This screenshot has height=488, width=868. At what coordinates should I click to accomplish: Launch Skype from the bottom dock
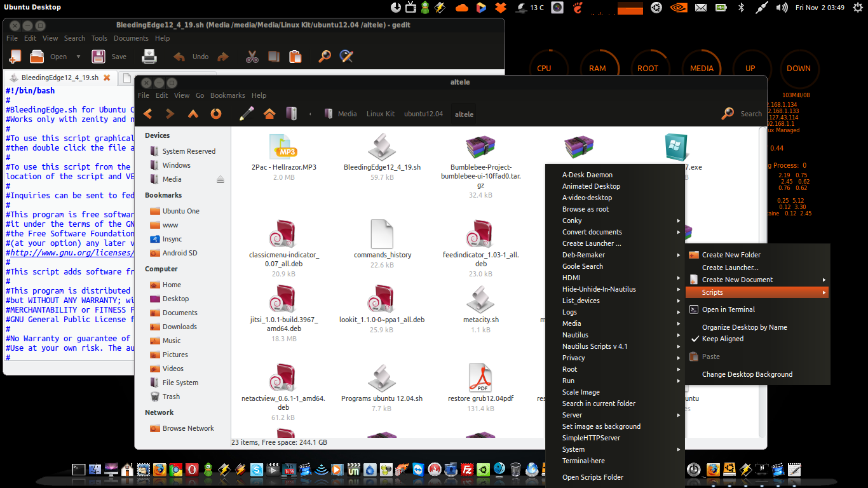tap(257, 470)
